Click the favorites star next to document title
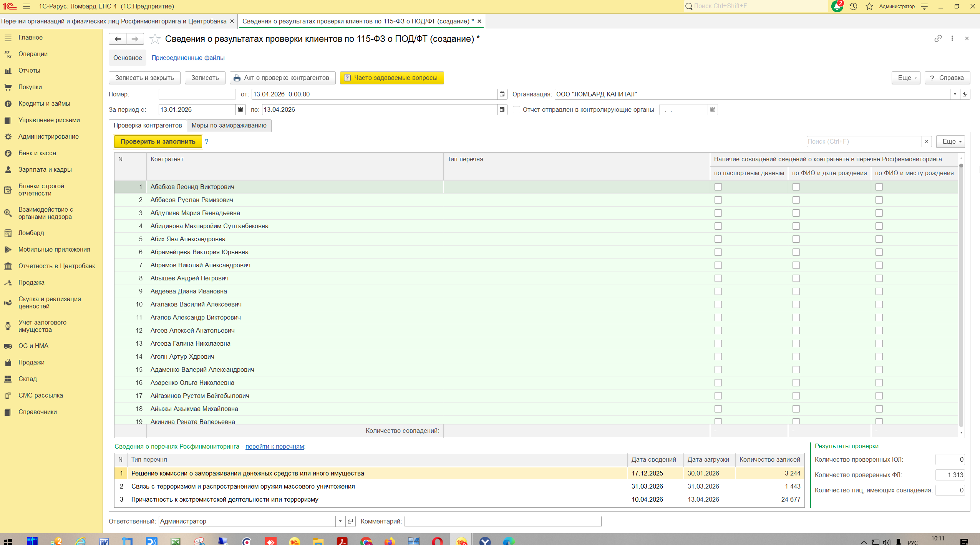 coord(155,39)
